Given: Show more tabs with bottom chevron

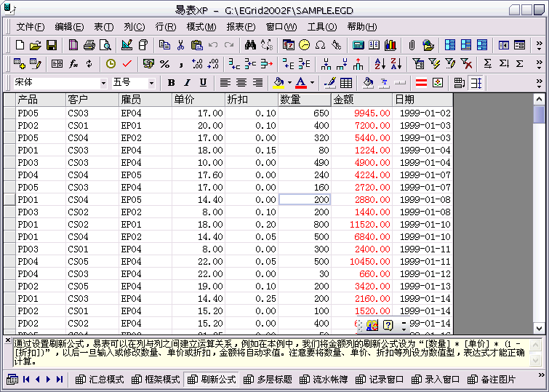Looking at the screenshot, I should 541,375.
